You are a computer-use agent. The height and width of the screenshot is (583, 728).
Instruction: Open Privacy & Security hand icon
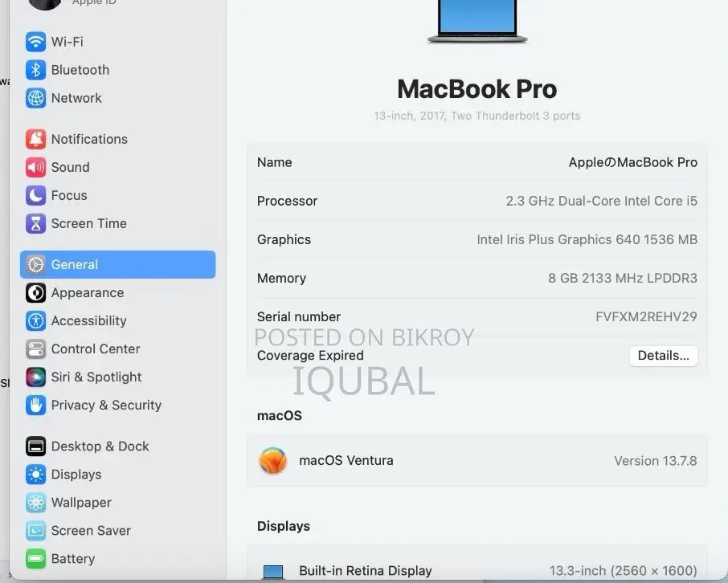pyautogui.click(x=35, y=406)
